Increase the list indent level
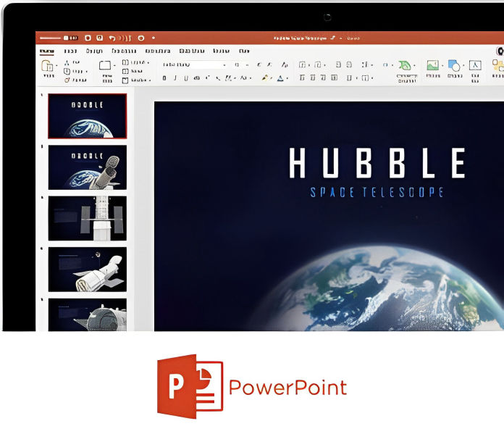This screenshot has height=442, width=504. point(349,64)
